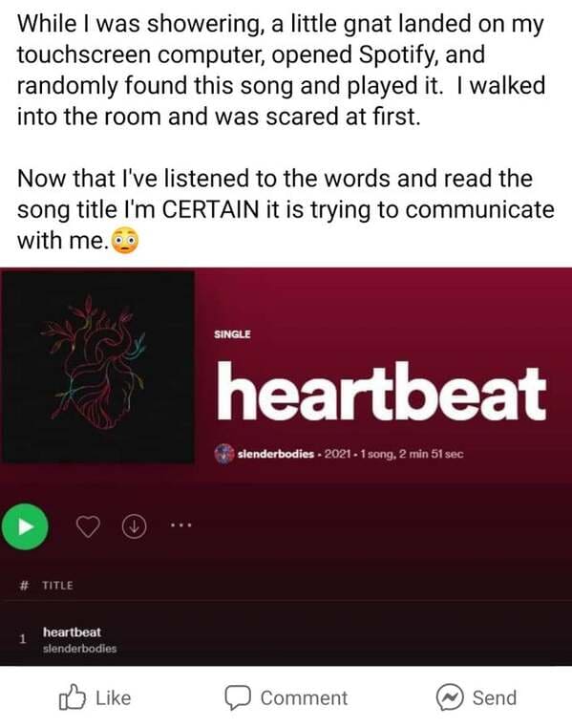This screenshot has width=572, height=728.
Task: Open the three-dot more options menu
Action: coord(180,525)
